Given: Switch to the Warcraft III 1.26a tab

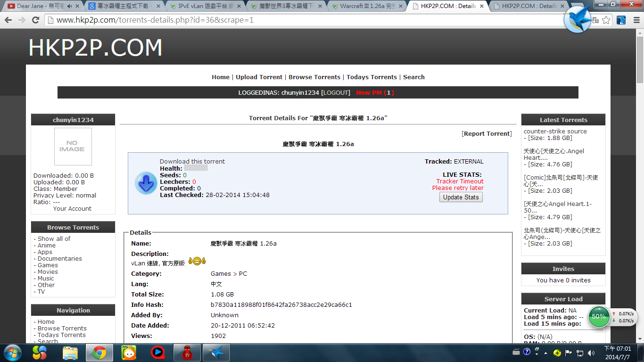Looking at the screenshot, I should pyautogui.click(x=367, y=6).
